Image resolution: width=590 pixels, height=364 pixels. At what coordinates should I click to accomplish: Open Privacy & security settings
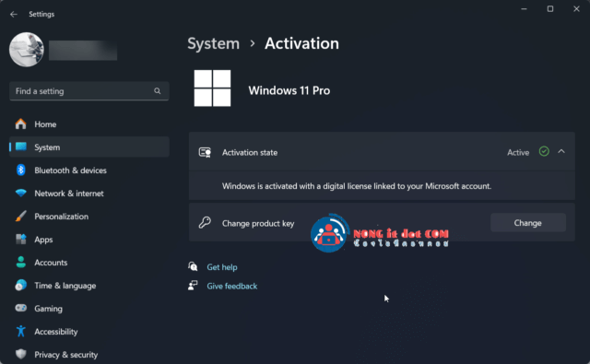click(89, 355)
